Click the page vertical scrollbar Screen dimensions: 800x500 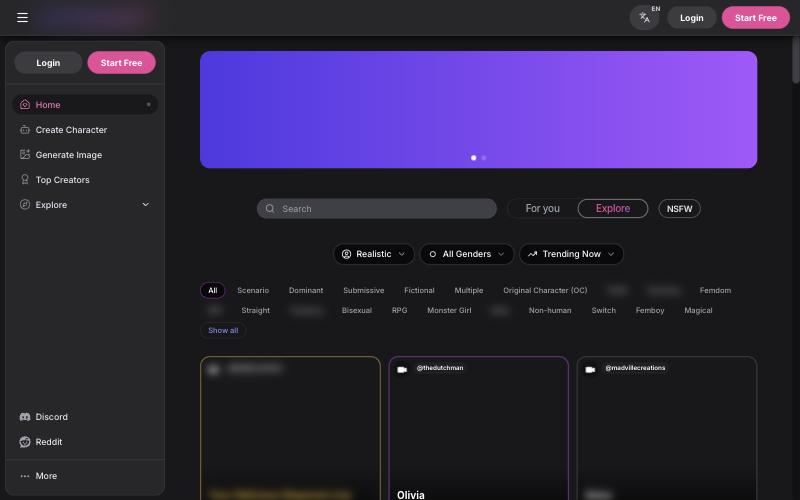[795, 60]
